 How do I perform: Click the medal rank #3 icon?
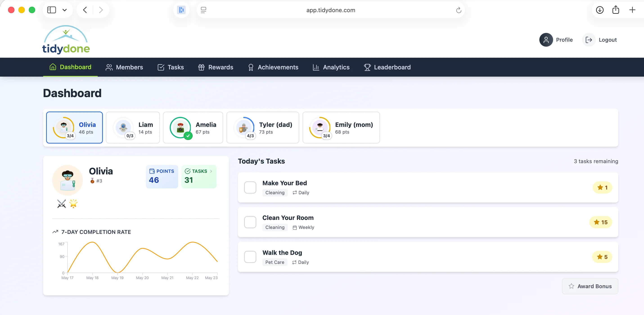(92, 181)
